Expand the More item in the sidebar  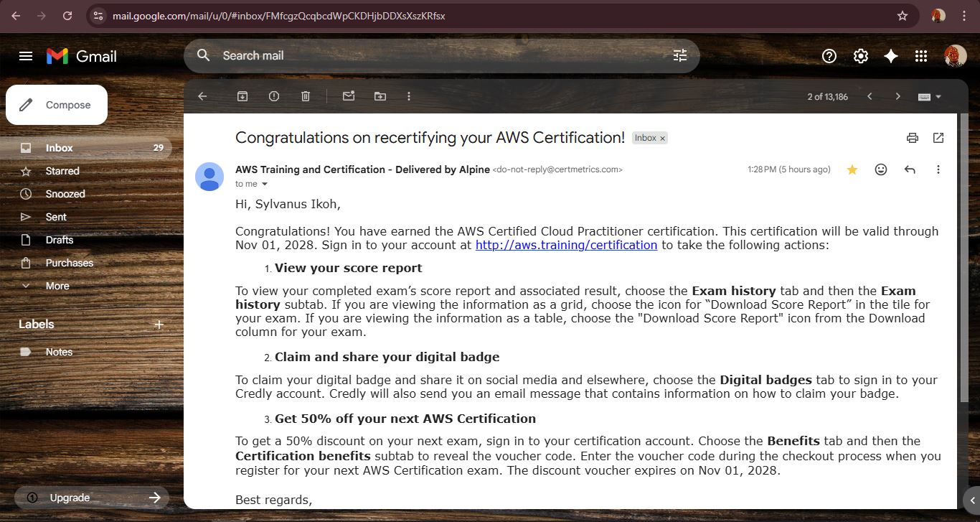click(57, 286)
